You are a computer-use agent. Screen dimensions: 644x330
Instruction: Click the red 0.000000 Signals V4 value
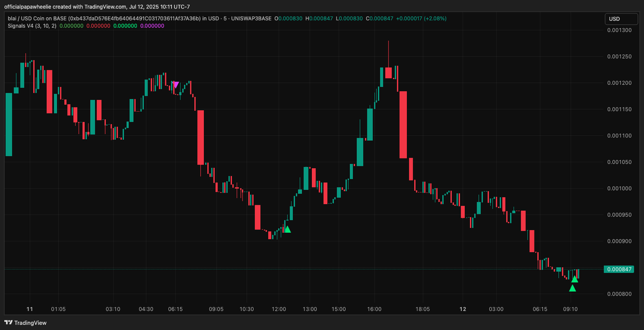[x=98, y=25]
